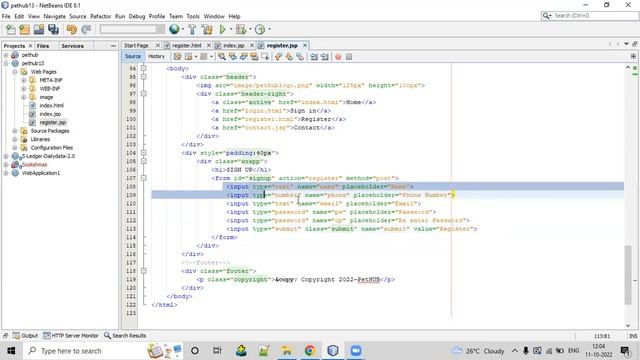
Task: Click the Find Selection magnifier icon
Action: [x=222, y=57]
